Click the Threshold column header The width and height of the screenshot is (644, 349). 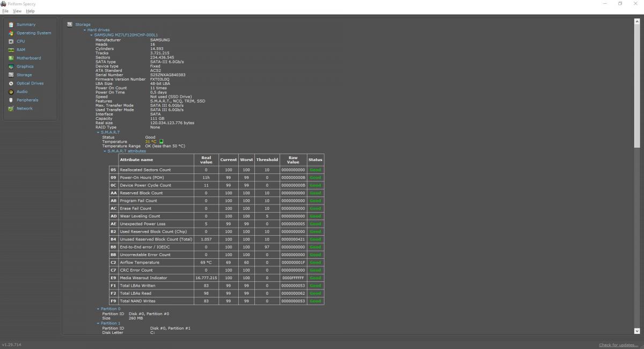pos(267,159)
